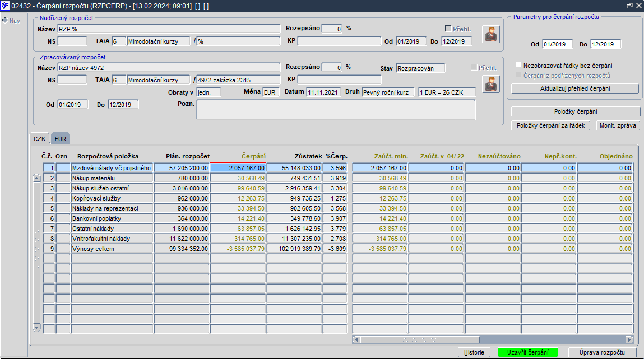Toggle Čerpání z podřízených rozpočtů checkbox

(x=518, y=75)
